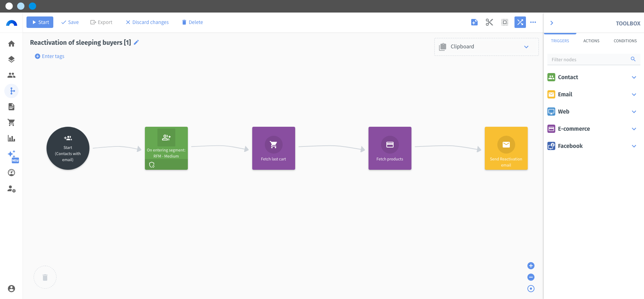Select the Fetch last cart node
Viewport: 644px width, 299px height.
click(274, 148)
